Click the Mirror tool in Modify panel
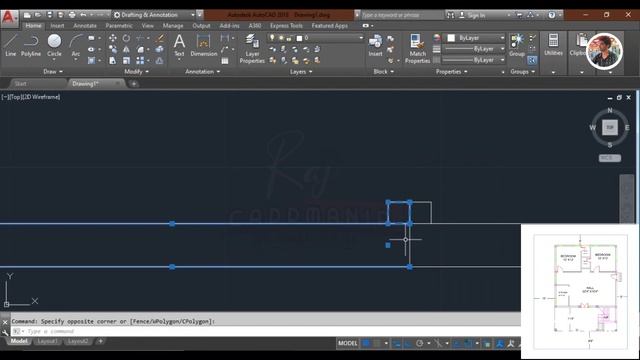640x360 pixels. coord(127,49)
